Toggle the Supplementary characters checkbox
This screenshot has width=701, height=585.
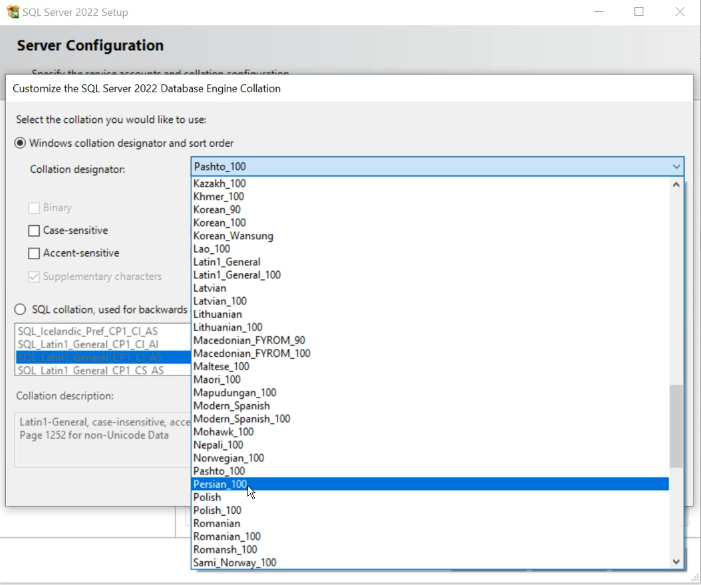coord(34,277)
